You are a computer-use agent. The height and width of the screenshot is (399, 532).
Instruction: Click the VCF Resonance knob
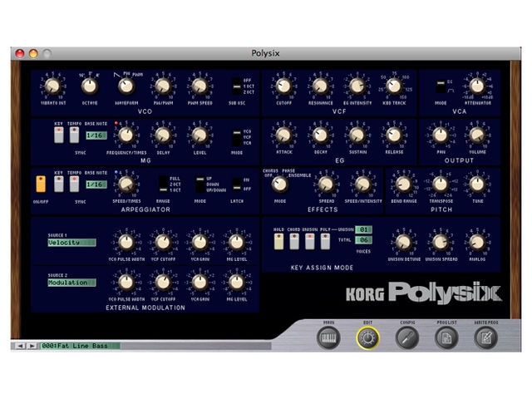(320, 86)
